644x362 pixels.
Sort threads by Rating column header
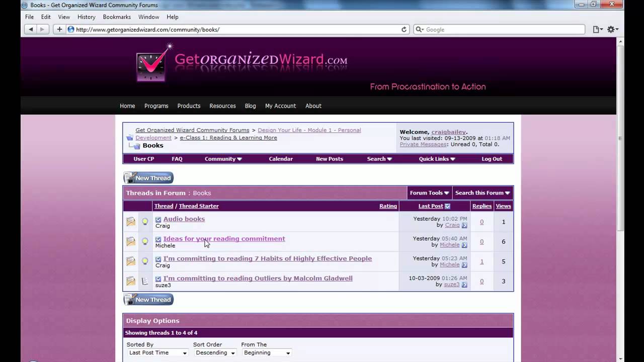388,206
